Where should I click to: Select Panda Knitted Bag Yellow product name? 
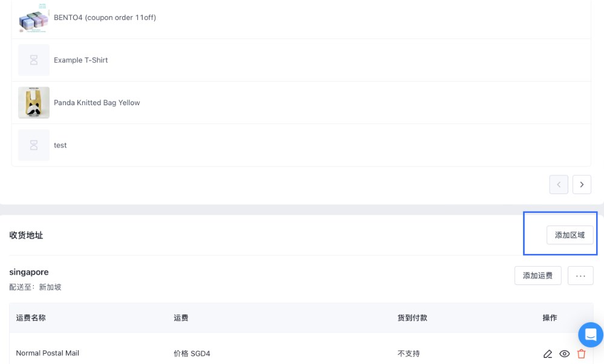tap(97, 103)
